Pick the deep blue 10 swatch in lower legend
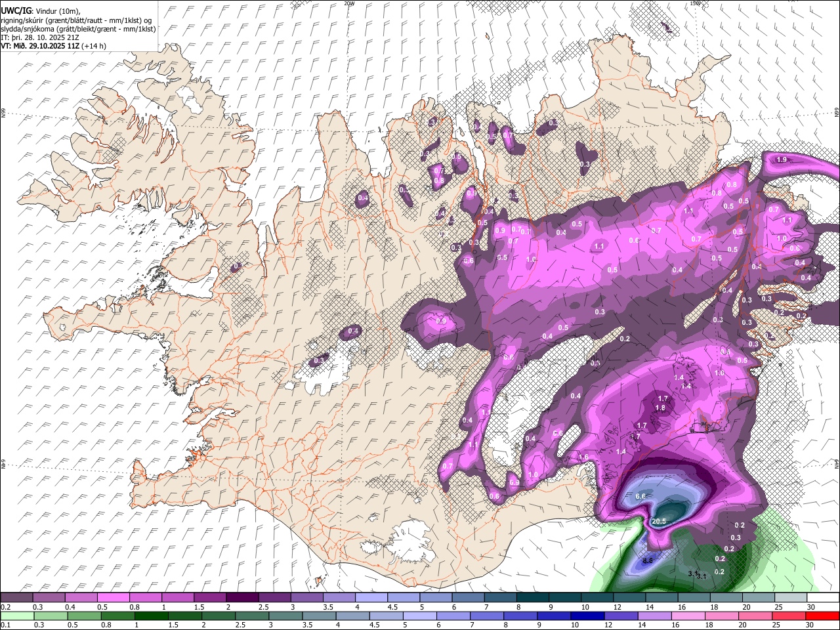 tap(589, 616)
